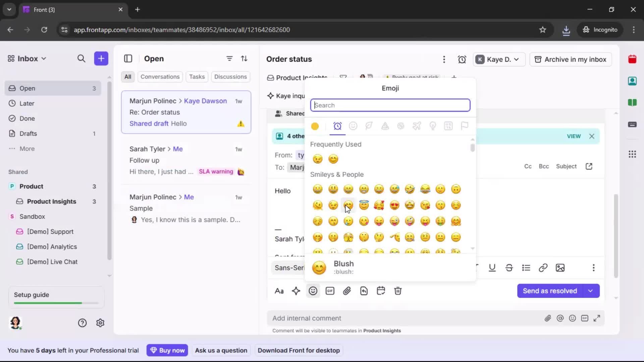Screen dimensions: 644x362
Task: Click the Buy now button
Action: [x=167, y=350]
